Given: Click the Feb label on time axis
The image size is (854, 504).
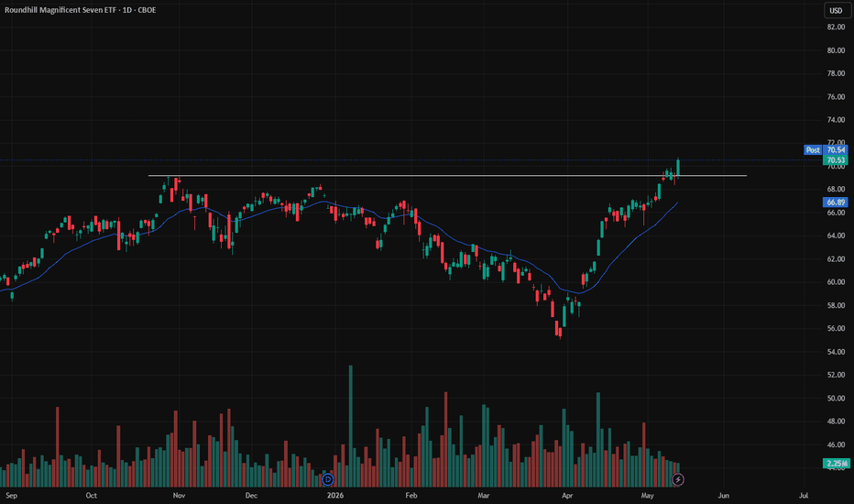Looking at the screenshot, I should tap(411, 495).
